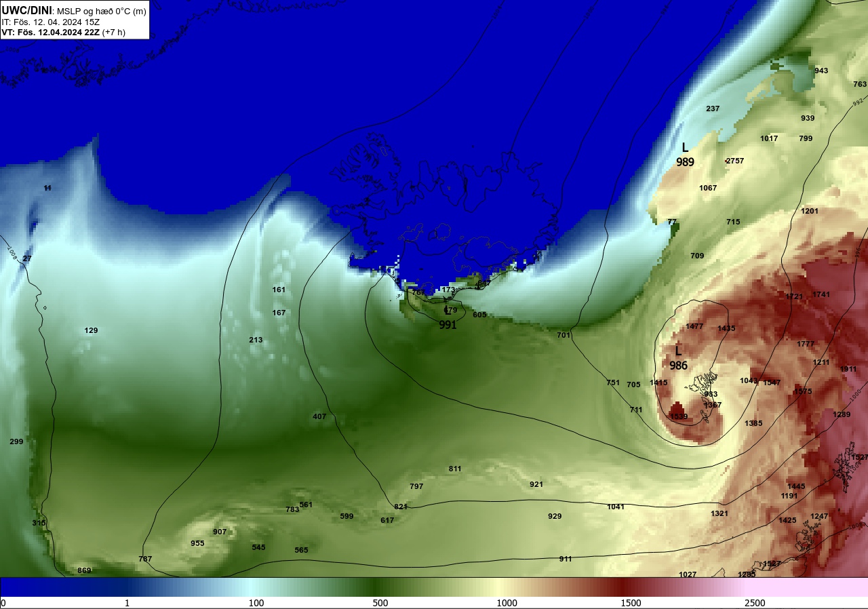The height and width of the screenshot is (609, 868).
Task: Click the 2500 label on the color scale
Action: click(x=755, y=603)
